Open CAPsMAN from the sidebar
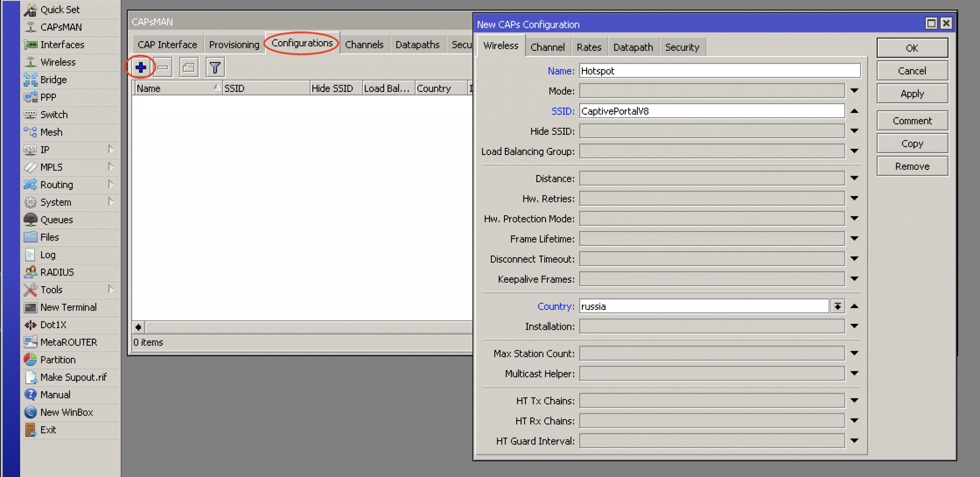This screenshot has width=980, height=477. click(x=61, y=27)
